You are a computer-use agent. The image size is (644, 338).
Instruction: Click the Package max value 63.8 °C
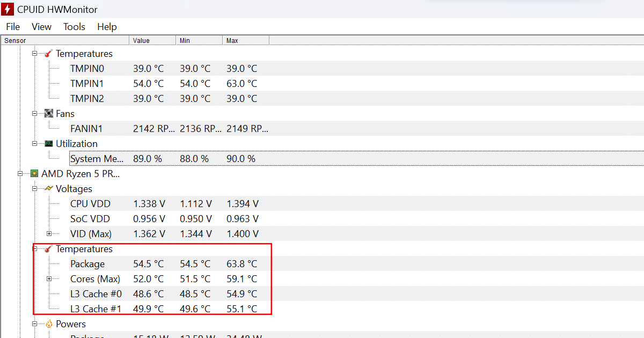[242, 264]
